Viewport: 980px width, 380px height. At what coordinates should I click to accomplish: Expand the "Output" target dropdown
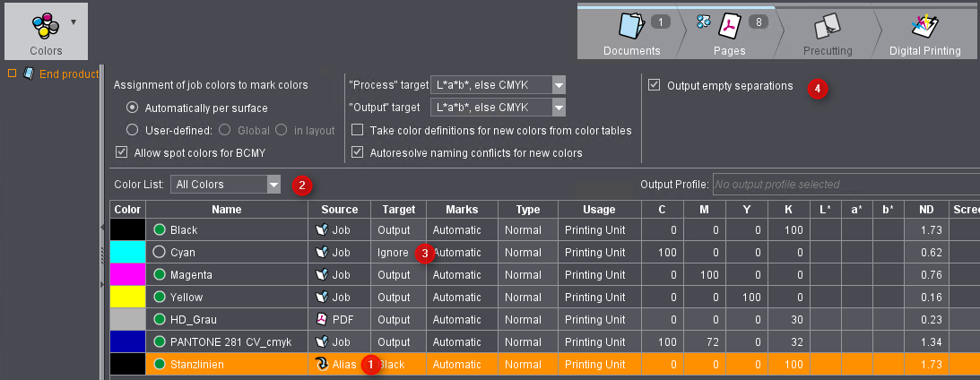tap(559, 108)
